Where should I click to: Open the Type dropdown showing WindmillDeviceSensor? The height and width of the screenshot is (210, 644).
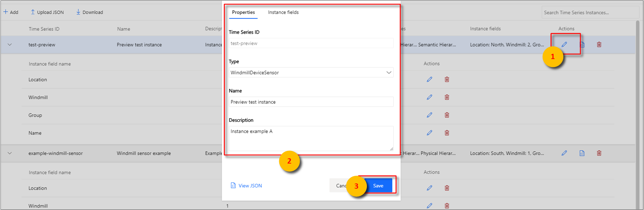tap(311, 73)
